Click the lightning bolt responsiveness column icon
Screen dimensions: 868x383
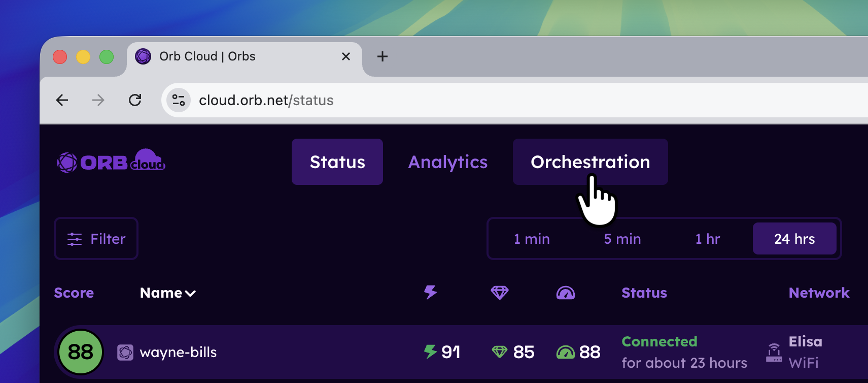tap(430, 292)
